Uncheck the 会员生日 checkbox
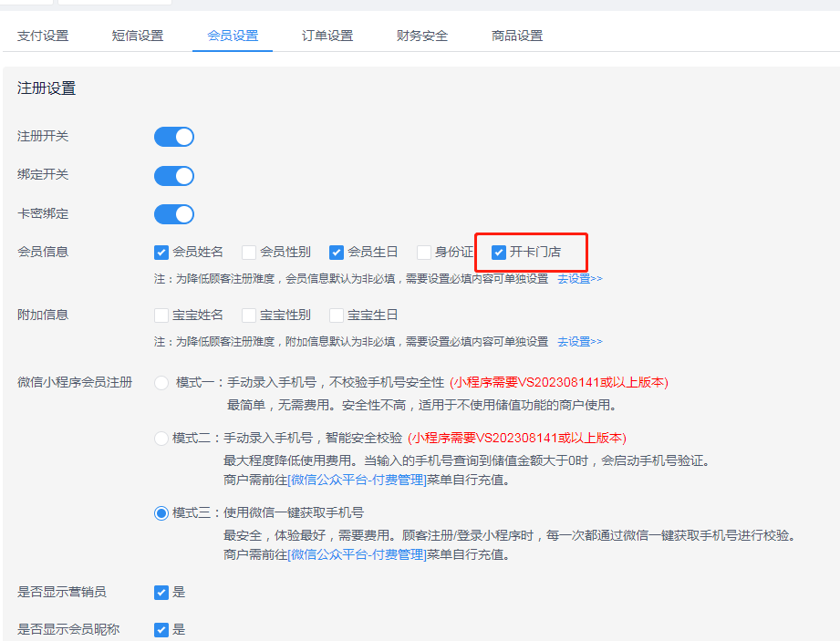This screenshot has width=840, height=641. pos(337,253)
